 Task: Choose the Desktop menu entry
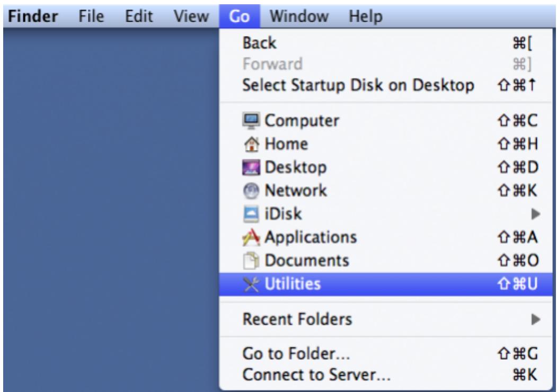[x=386, y=167]
